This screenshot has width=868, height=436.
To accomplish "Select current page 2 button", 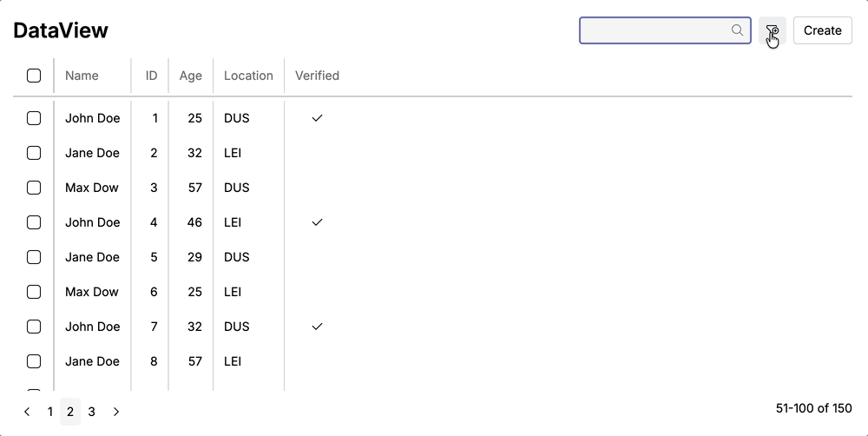I will point(71,412).
